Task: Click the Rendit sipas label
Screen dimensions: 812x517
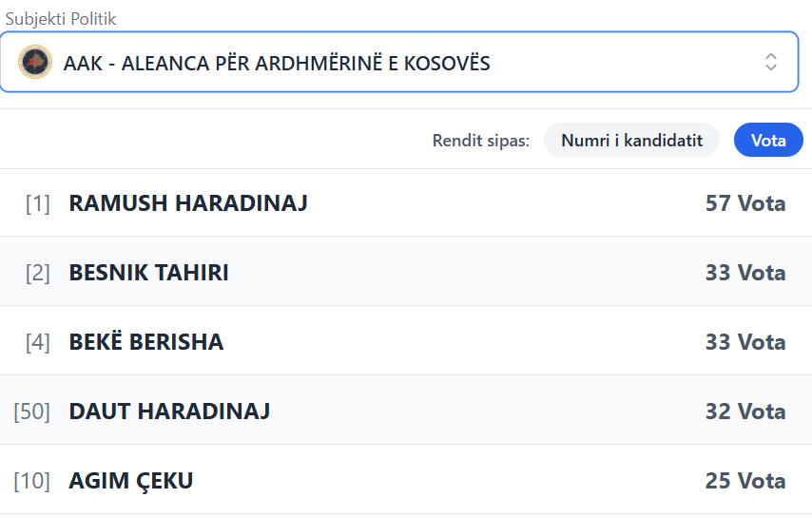Action: click(480, 141)
